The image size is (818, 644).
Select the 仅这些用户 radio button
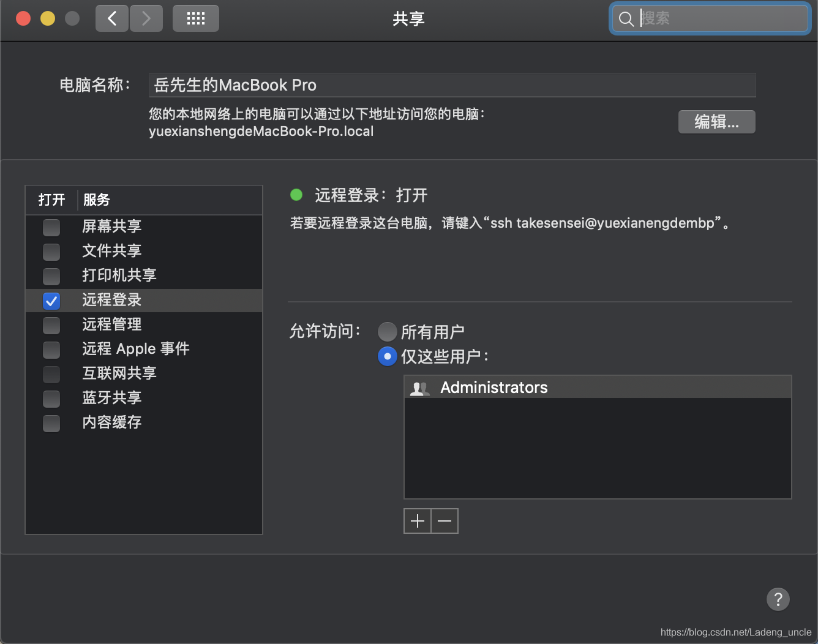click(x=387, y=356)
